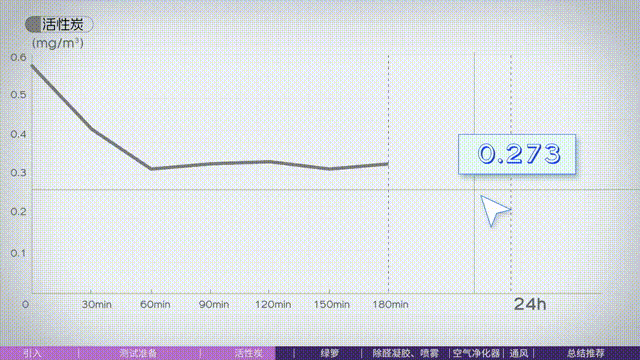Click the 0.6 y-axis value label
The height and width of the screenshot is (360, 640).
point(18,57)
